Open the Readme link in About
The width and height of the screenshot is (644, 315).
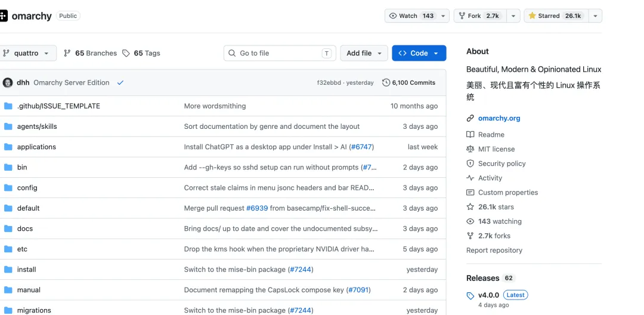[491, 135]
